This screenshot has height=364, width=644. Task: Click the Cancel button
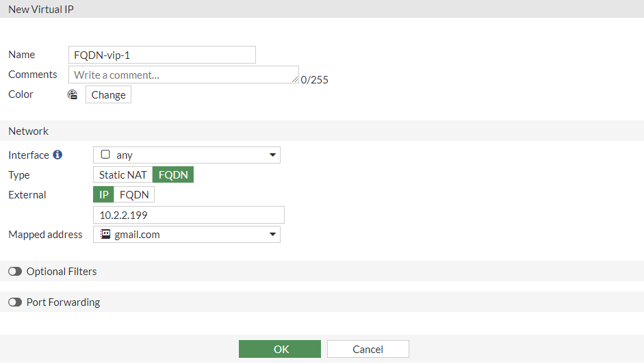(368, 349)
